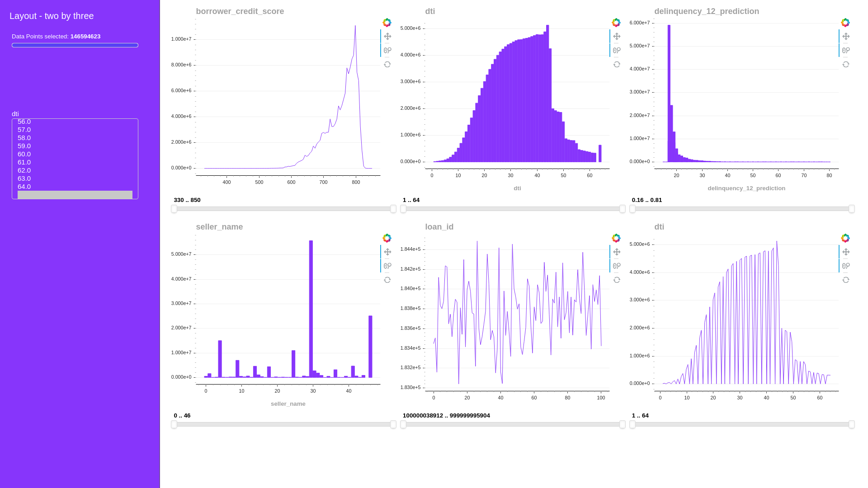The width and height of the screenshot is (868, 488).
Task: Click the 0.16 .. 0.81 range label
Action: [x=647, y=200]
